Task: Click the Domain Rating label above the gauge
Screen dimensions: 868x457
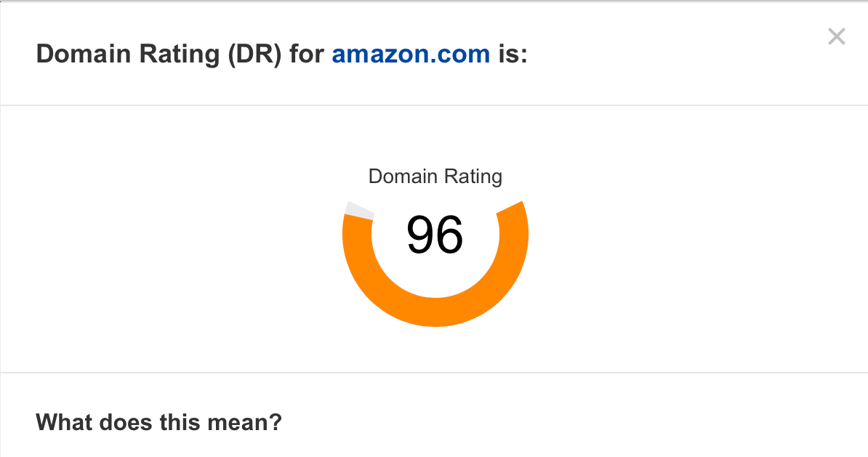Action: 435,176
